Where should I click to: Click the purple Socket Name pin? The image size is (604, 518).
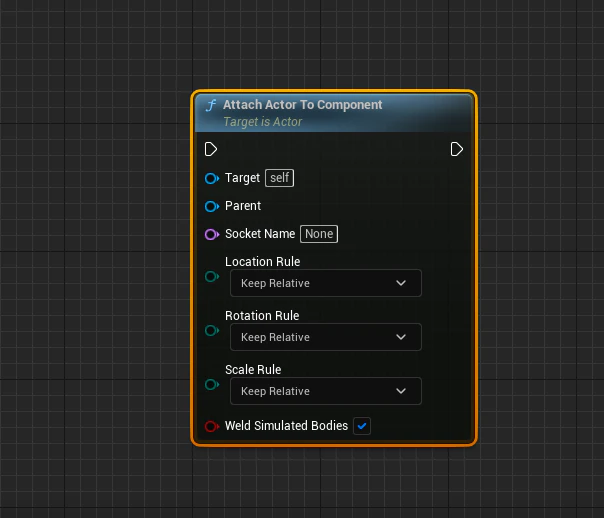pyautogui.click(x=211, y=234)
